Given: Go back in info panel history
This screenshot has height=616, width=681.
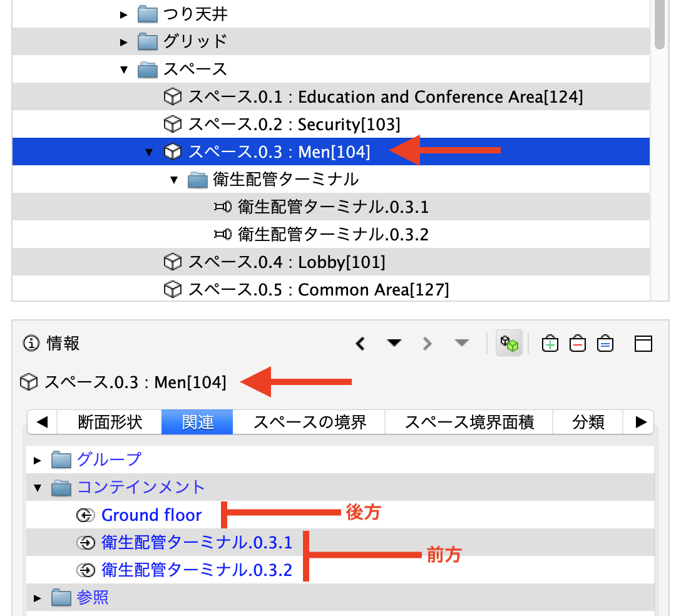Looking at the screenshot, I should click(x=360, y=344).
